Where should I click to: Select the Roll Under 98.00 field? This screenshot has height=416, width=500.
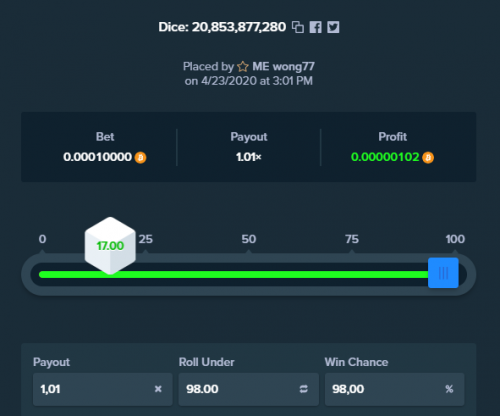(x=249, y=389)
